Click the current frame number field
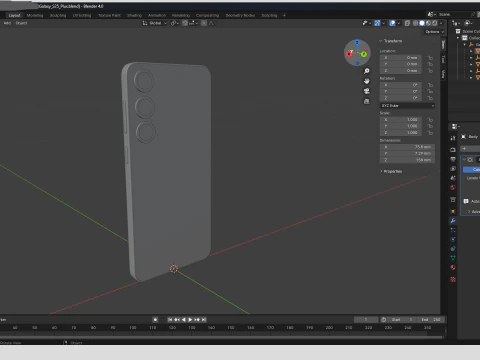Viewport: 480px width, 360px height. (366, 320)
